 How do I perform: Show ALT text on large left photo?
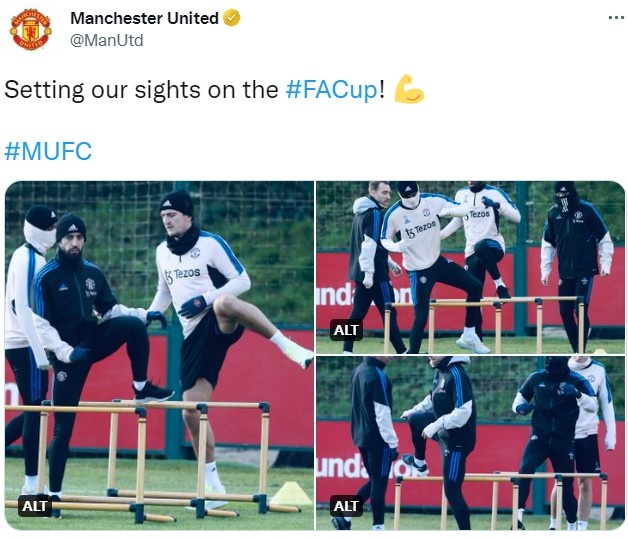(x=35, y=506)
